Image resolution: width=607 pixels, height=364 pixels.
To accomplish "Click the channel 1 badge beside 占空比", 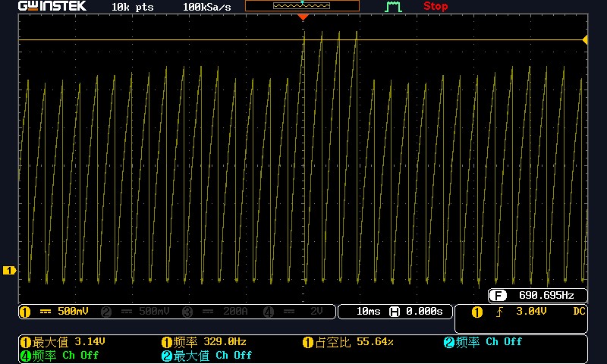I will coord(308,342).
